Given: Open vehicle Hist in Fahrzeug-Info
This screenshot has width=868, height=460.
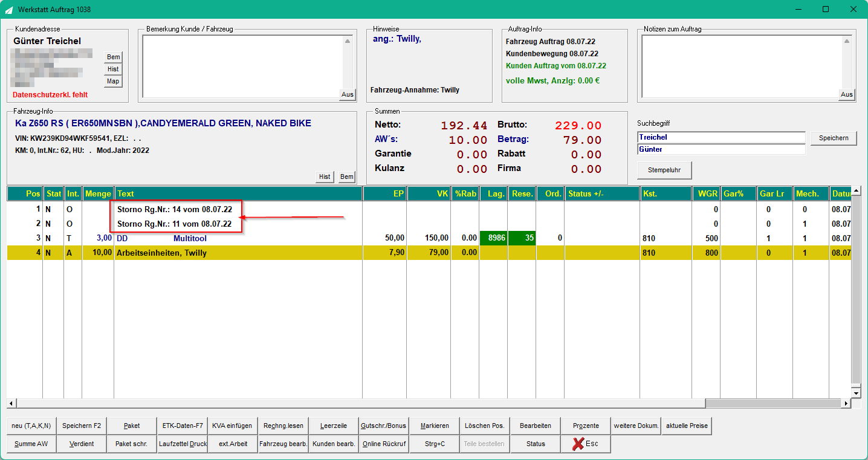Looking at the screenshot, I should click(325, 177).
